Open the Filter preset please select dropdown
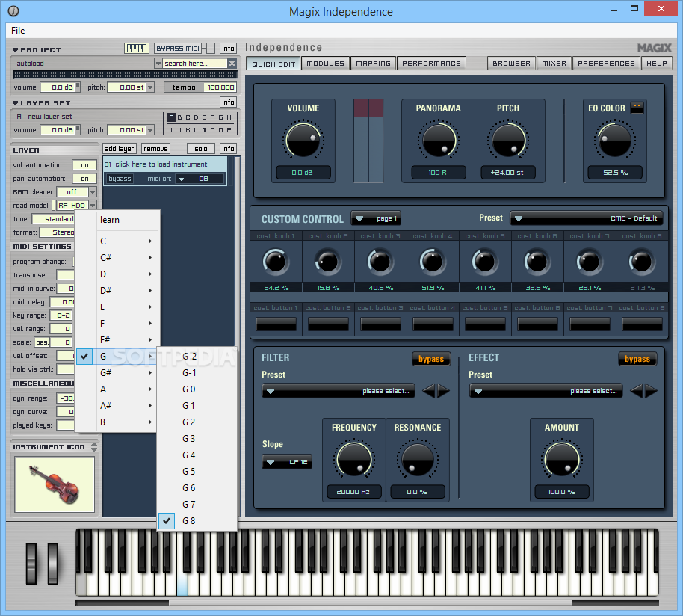 [x=338, y=391]
